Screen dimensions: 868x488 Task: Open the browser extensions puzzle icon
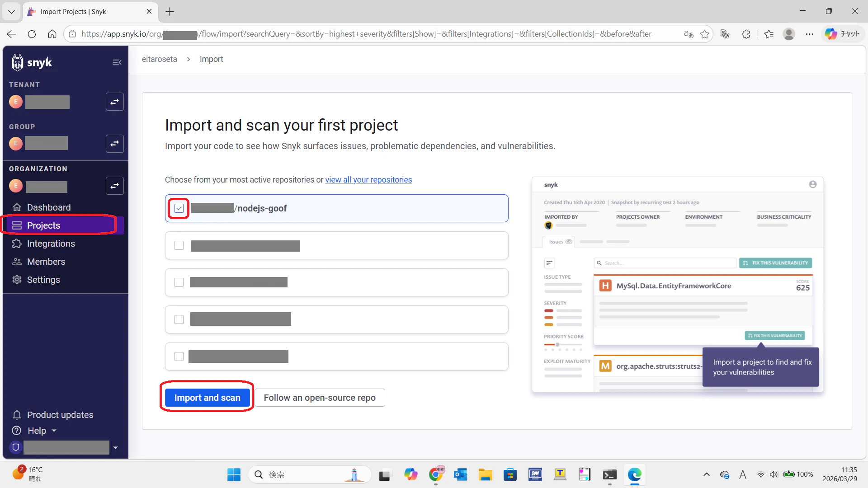coord(746,34)
